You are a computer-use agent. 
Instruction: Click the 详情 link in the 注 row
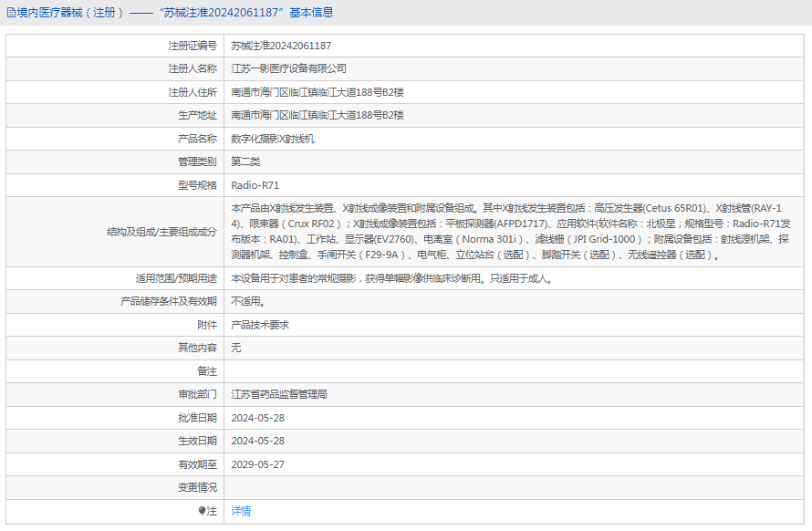tap(241, 511)
